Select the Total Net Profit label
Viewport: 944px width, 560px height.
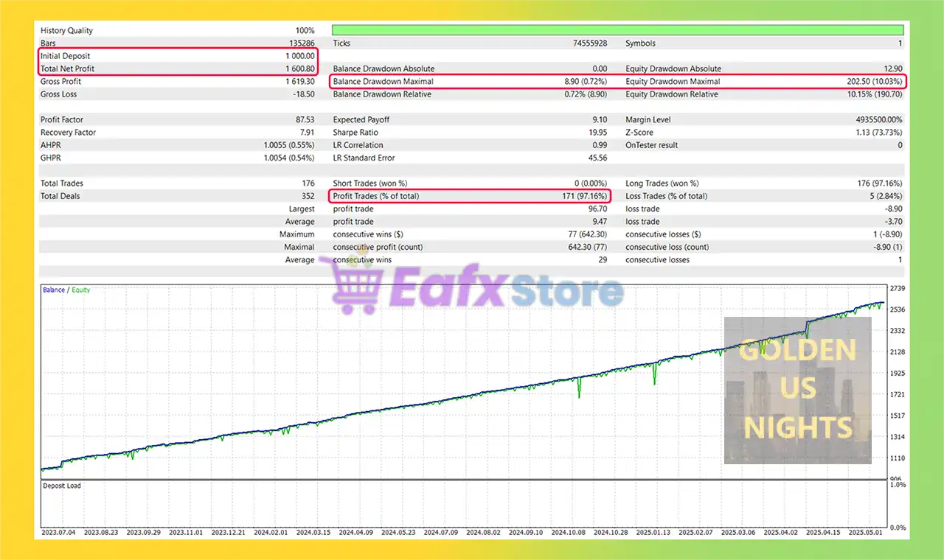(67, 69)
